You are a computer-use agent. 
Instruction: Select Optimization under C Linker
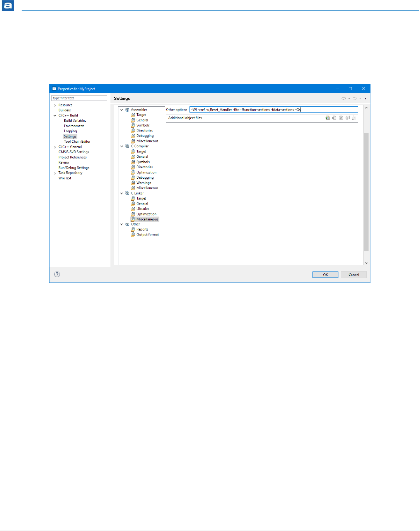146,214
